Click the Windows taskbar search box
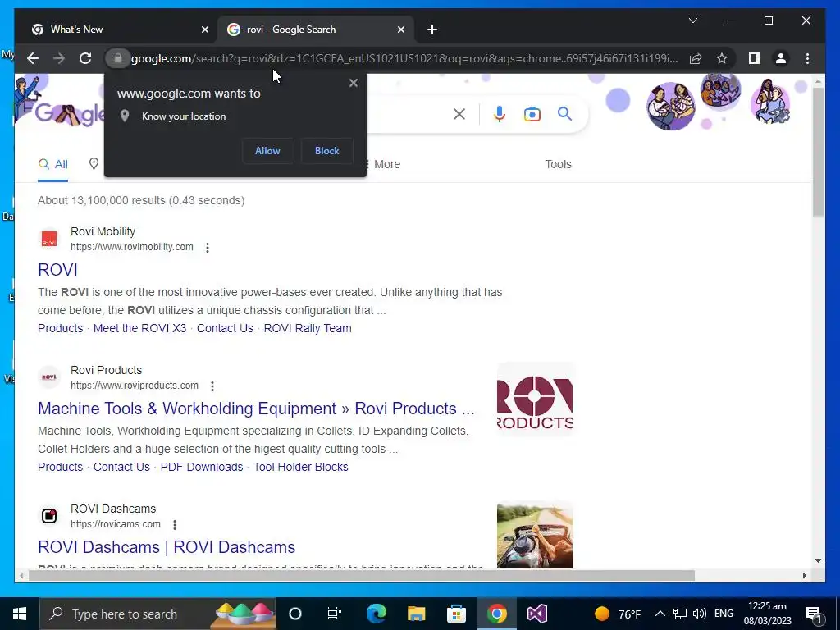 (x=158, y=614)
